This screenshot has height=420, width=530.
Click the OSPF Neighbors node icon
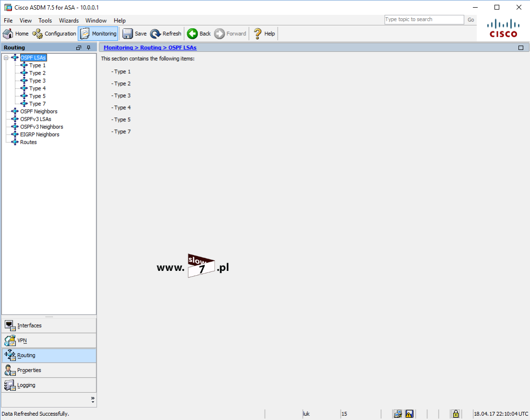pyautogui.click(x=15, y=112)
